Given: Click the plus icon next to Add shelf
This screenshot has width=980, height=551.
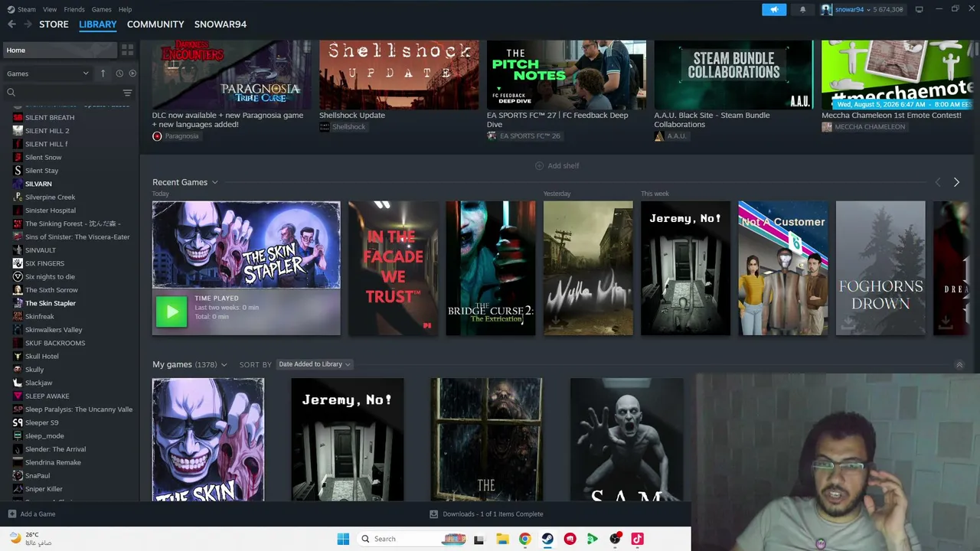Looking at the screenshot, I should (539, 165).
